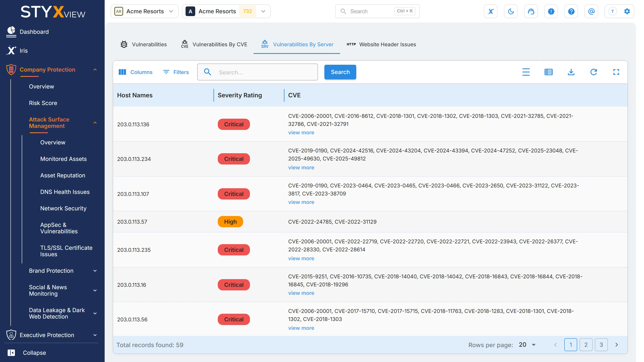Click host name 203.0.113.107
644x362 pixels.
[x=133, y=194]
